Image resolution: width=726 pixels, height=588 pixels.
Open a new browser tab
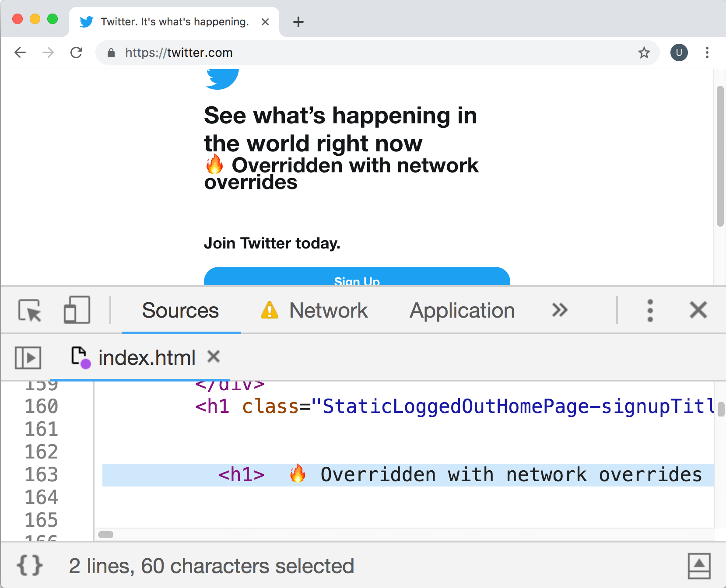point(298,22)
